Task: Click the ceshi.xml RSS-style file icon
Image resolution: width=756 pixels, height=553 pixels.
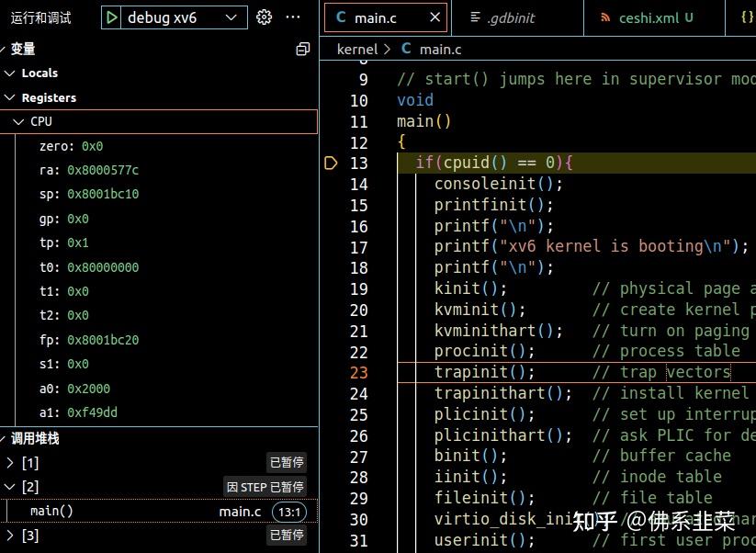Action: [x=605, y=17]
